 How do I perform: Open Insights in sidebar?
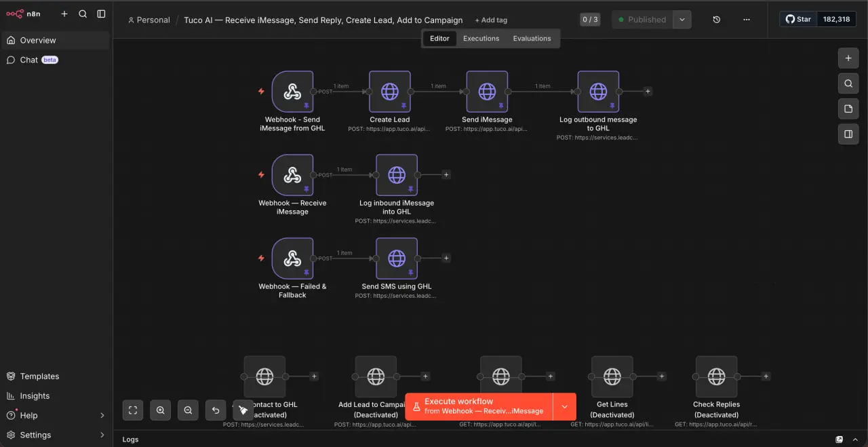pos(56,395)
